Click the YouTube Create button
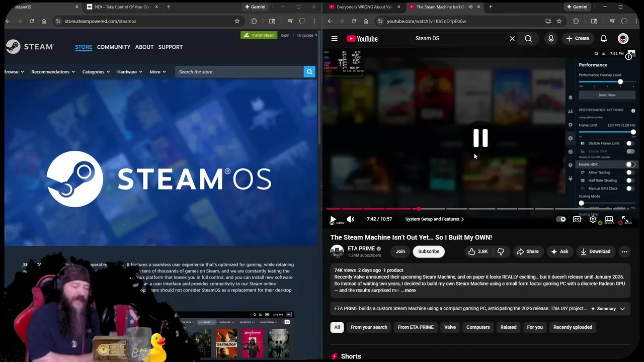Image resolution: width=644 pixels, height=362 pixels. pyautogui.click(x=577, y=39)
